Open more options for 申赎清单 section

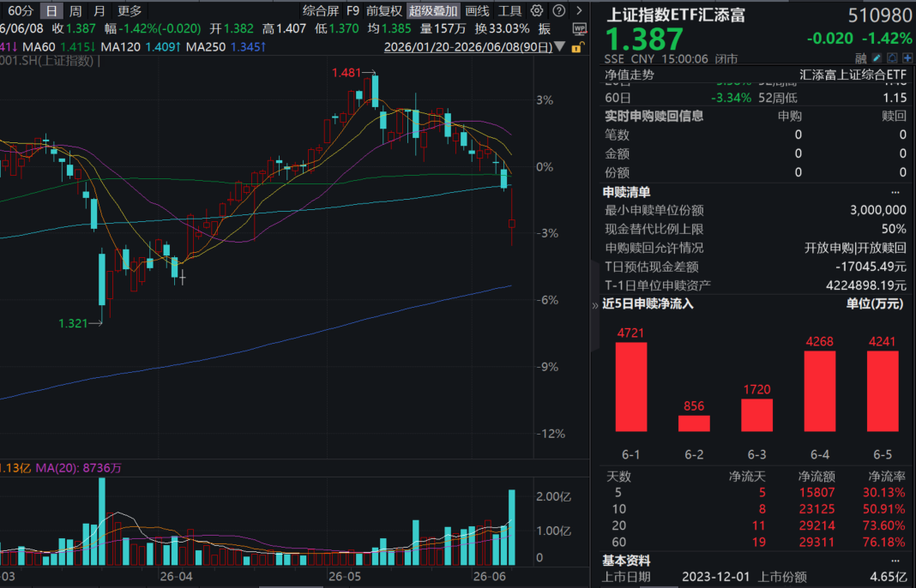point(895,192)
